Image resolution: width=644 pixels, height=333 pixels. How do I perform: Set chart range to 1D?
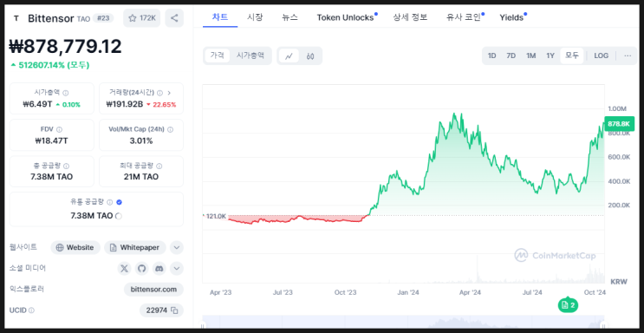(x=491, y=55)
